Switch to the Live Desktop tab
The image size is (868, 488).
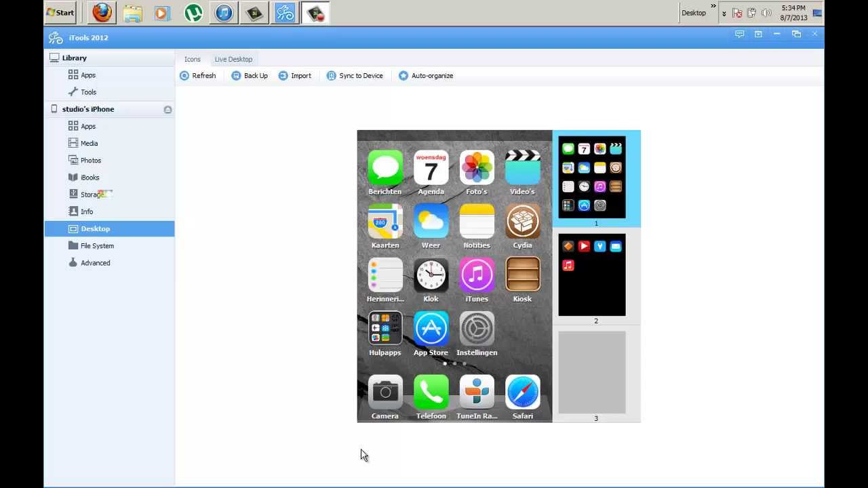click(x=233, y=59)
